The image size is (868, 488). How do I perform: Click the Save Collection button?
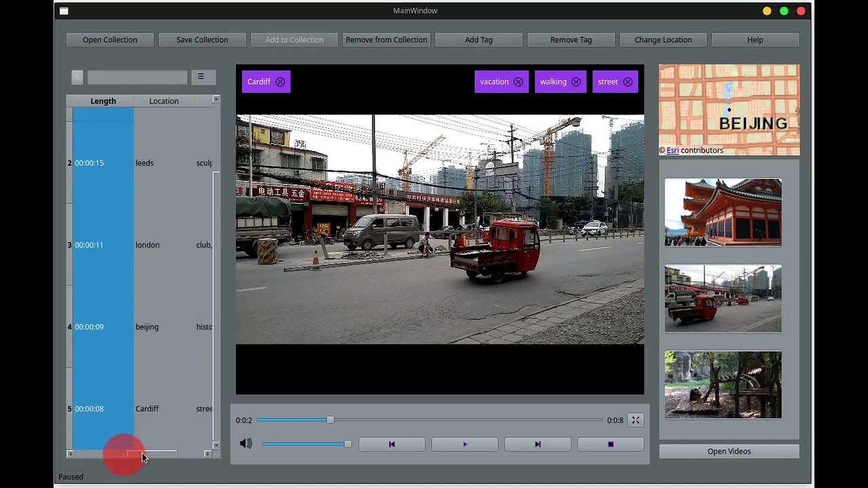pos(202,40)
